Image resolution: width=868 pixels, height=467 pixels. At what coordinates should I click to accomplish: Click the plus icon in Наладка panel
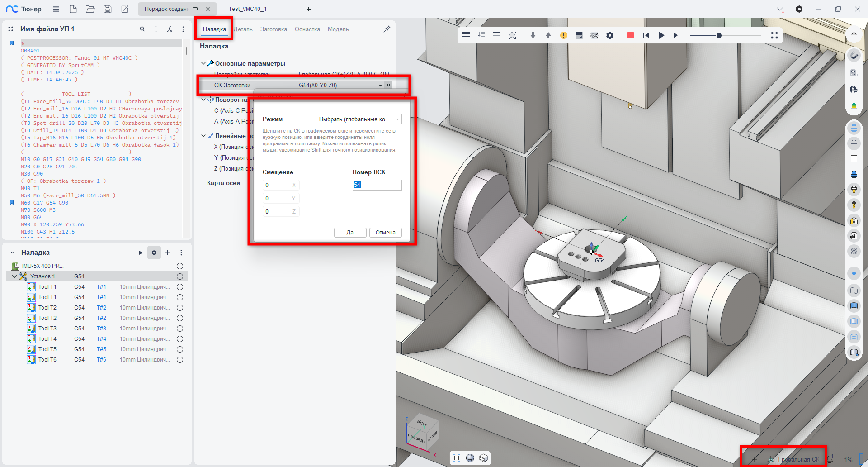pos(168,253)
